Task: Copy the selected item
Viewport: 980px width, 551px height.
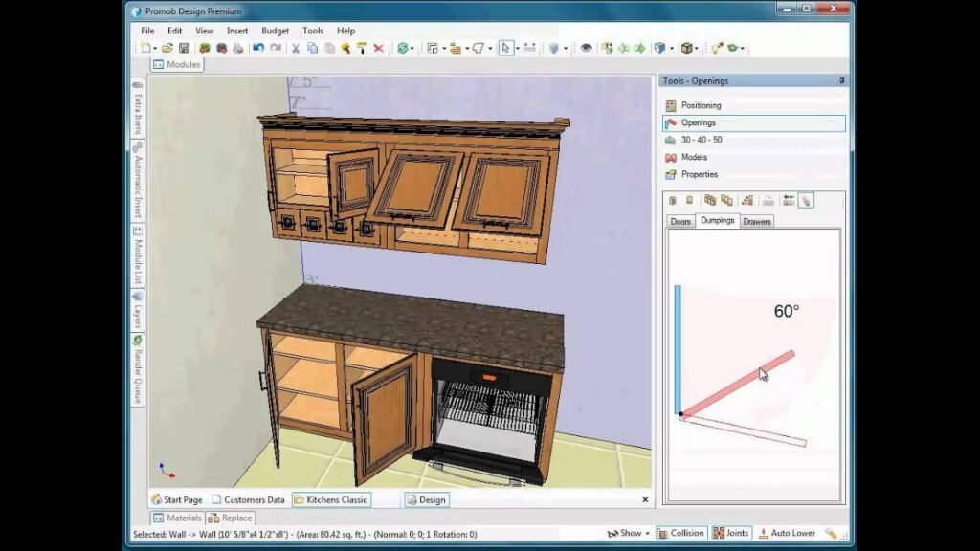Action: pos(313,48)
